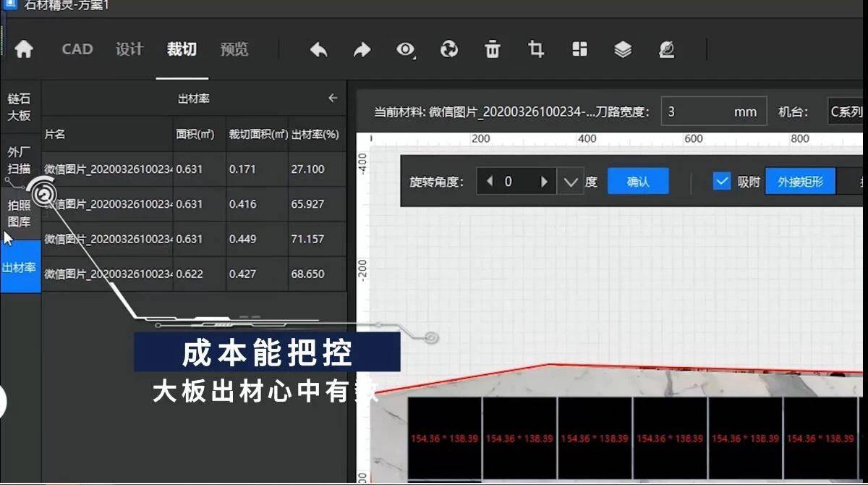Click the Home icon in top bar
The height and width of the screenshot is (485, 868).
point(24,49)
